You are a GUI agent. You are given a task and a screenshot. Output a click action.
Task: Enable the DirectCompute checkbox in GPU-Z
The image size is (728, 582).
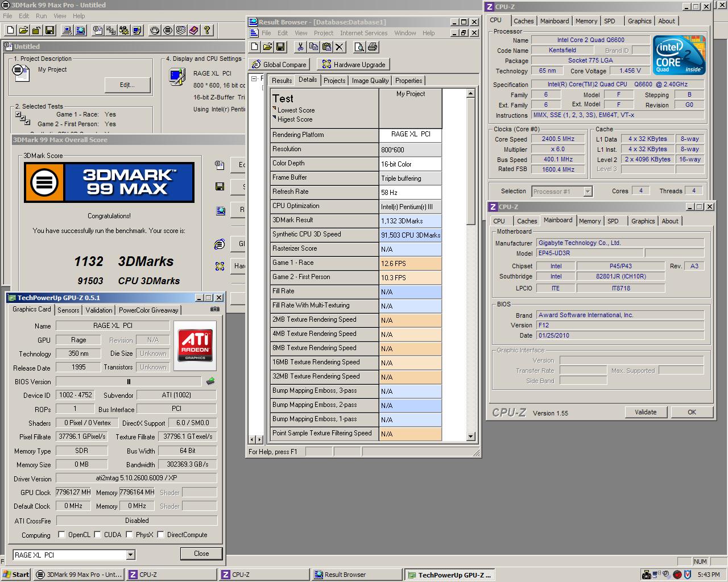pos(160,535)
